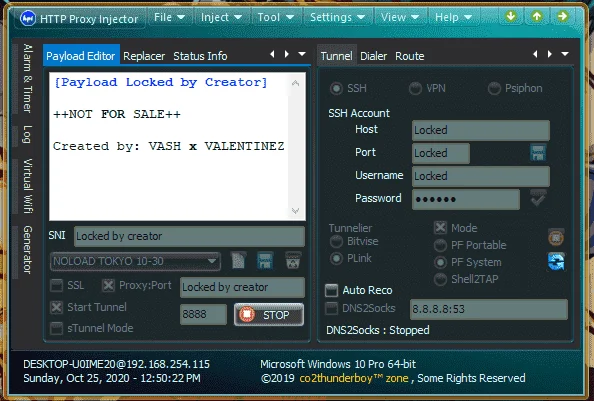This screenshot has height=401, width=594.
Task: Open the Tool menu dropdown
Action: [275, 17]
